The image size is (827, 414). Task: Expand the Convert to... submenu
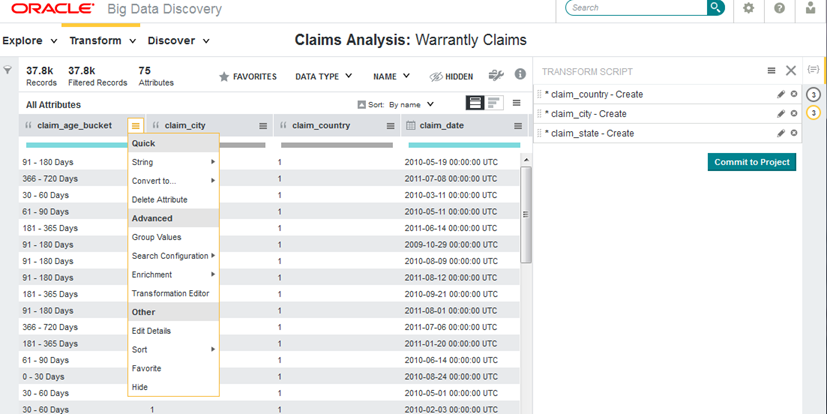coord(173,181)
